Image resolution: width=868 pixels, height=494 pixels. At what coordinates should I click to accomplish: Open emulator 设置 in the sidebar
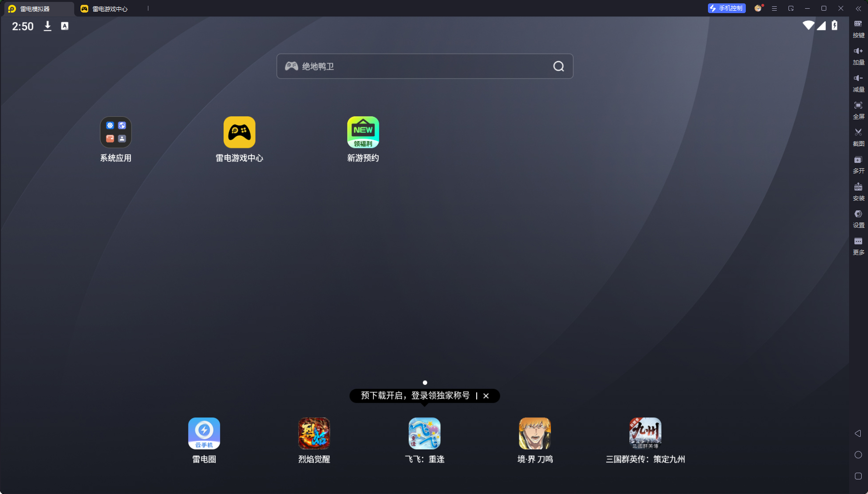858,219
